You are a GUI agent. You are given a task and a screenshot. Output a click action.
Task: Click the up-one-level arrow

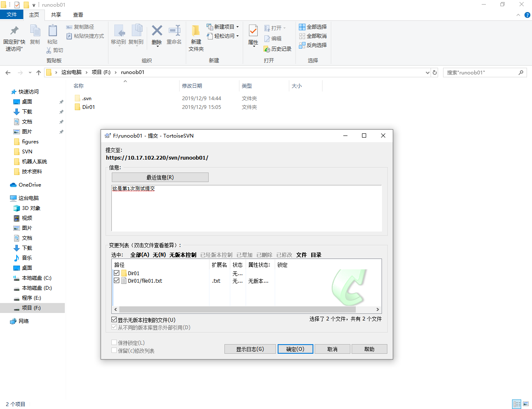[x=39, y=73]
